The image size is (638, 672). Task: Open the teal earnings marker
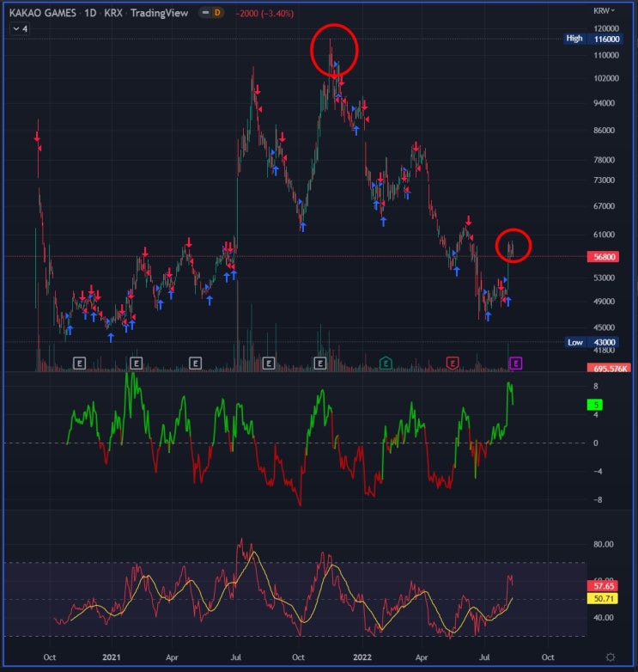point(386,363)
